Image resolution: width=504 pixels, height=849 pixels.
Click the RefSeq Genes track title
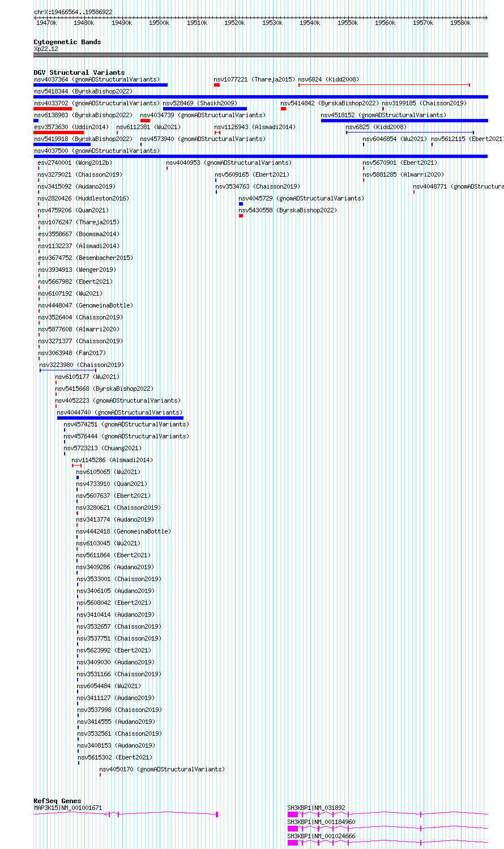pos(57,801)
